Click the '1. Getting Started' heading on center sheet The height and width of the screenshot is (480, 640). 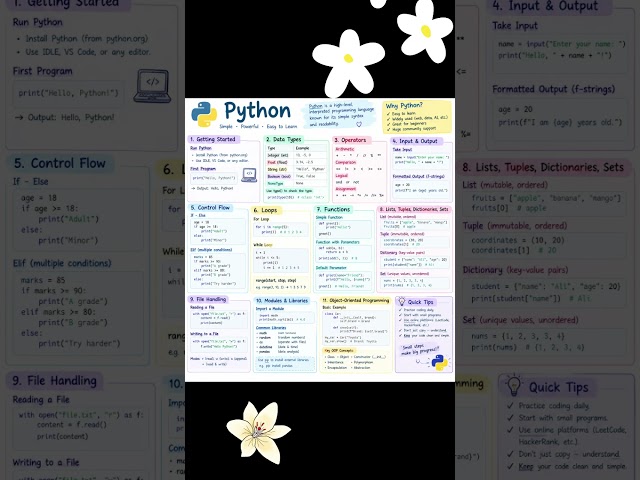[x=213, y=139]
